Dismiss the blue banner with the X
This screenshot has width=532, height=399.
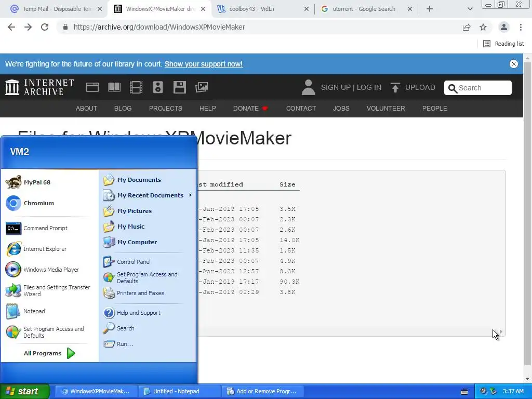tap(514, 64)
